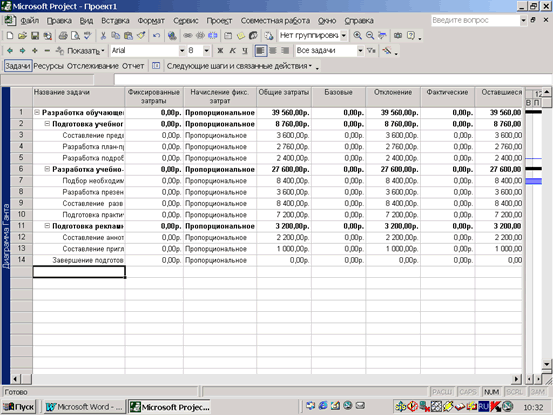Toggle AutoFilter funnel button
554x416 pixels.
[x=371, y=51]
